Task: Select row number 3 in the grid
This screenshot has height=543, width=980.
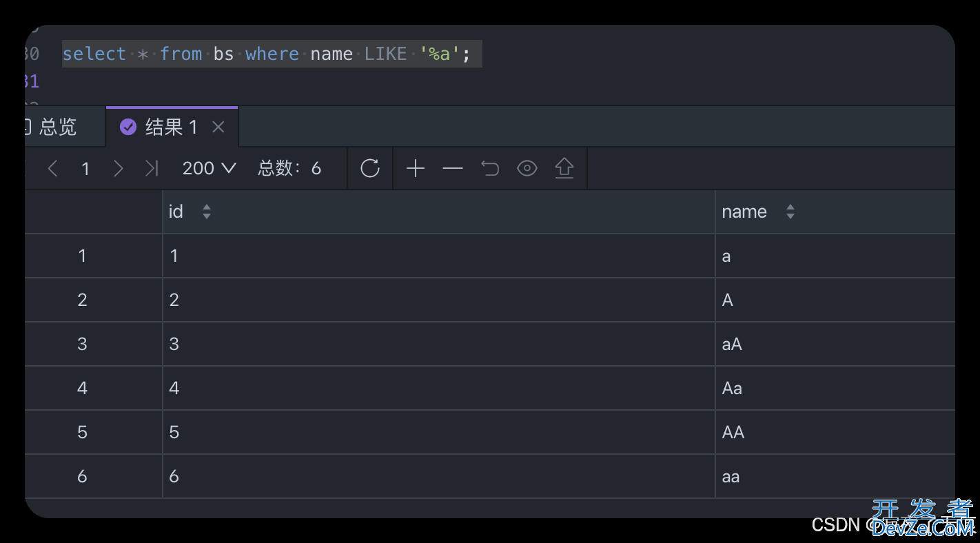Action: point(93,344)
